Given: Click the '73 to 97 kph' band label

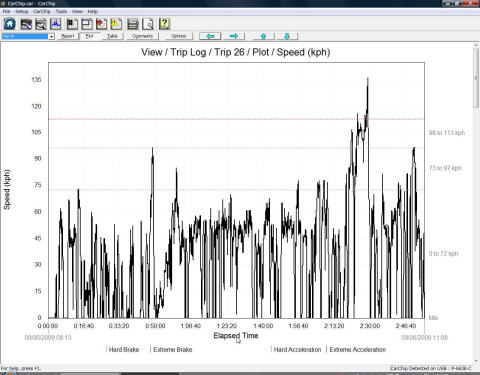Looking at the screenshot, I should (x=445, y=168).
